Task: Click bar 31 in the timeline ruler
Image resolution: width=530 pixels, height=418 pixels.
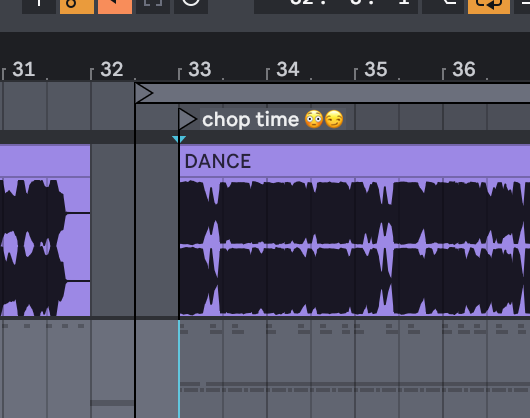Action: click(24, 69)
